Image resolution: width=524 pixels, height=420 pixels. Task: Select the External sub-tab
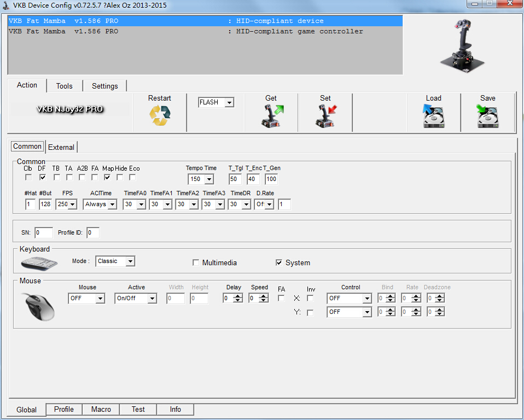(61, 147)
